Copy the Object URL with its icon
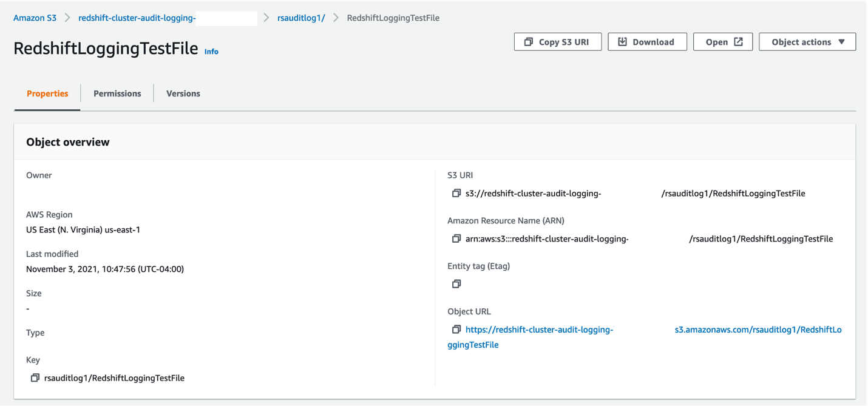868x406 pixels. (x=456, y=330)
